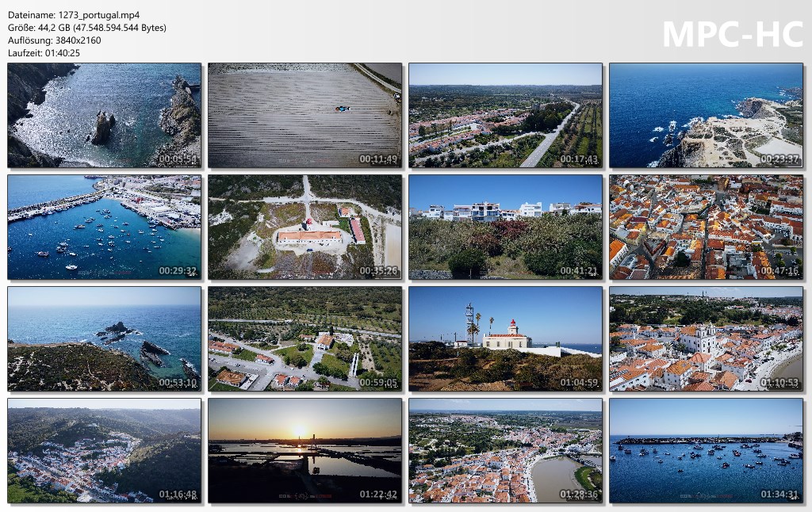Click the Dateiname 1273_portugal.mp4 text

(74, 15)
